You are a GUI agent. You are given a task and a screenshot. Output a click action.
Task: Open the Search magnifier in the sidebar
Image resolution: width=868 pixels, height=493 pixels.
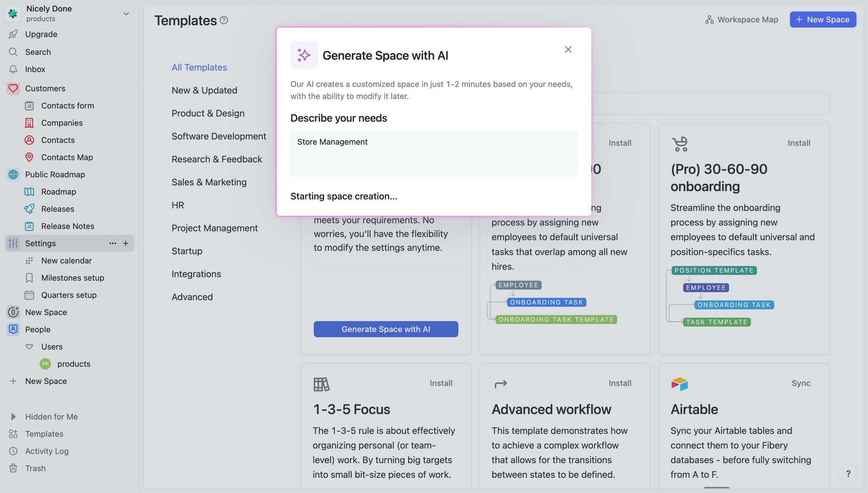click(x=13, y=52)
